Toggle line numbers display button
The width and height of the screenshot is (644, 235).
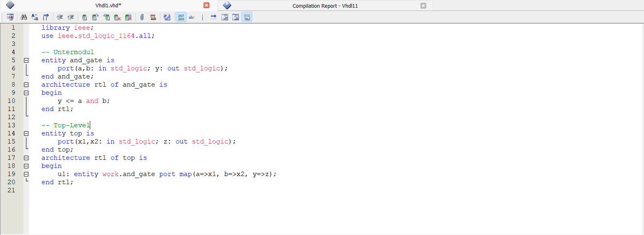(181, 17)
